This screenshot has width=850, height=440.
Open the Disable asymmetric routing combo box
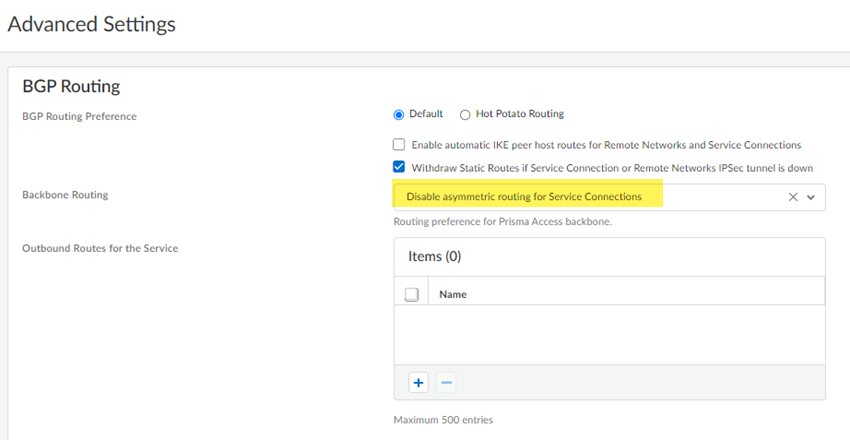pos(590,197)
